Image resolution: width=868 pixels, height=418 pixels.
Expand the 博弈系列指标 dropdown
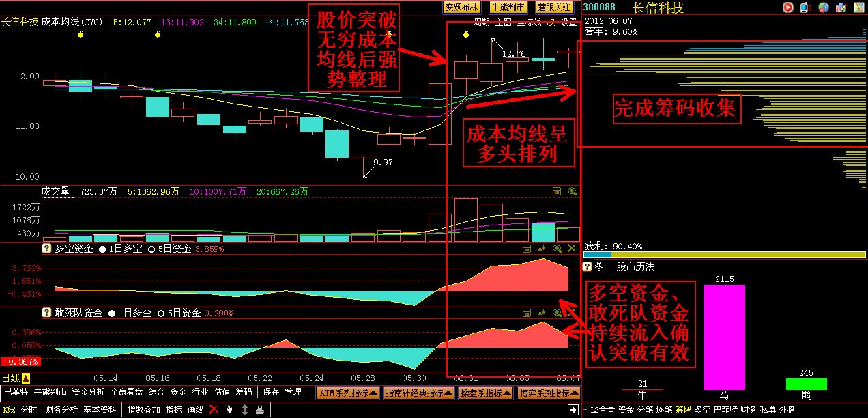click(549, 393)
